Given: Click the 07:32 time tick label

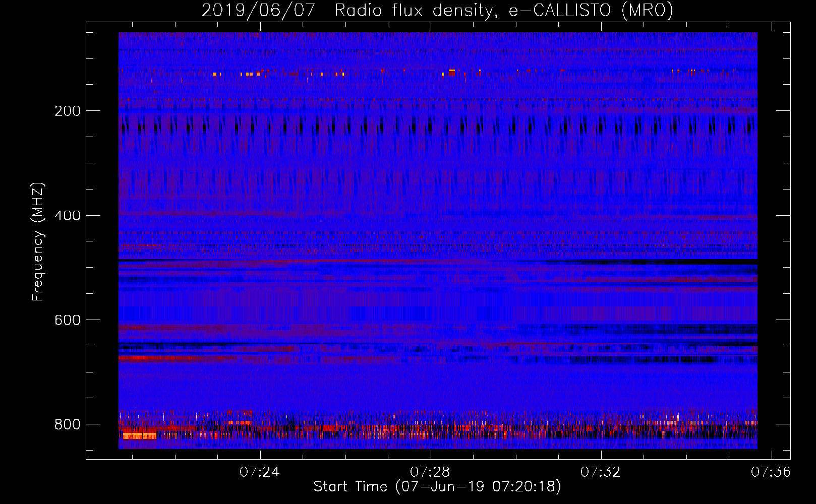Looking at the screenshot, I should pyautogui.click(x=600, y=472).
